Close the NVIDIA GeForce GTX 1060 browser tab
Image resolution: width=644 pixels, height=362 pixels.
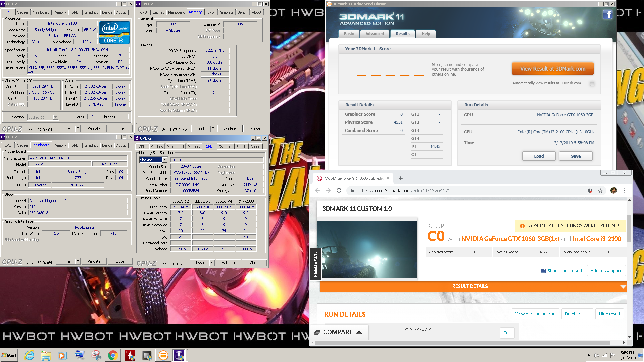coord(388,178)
